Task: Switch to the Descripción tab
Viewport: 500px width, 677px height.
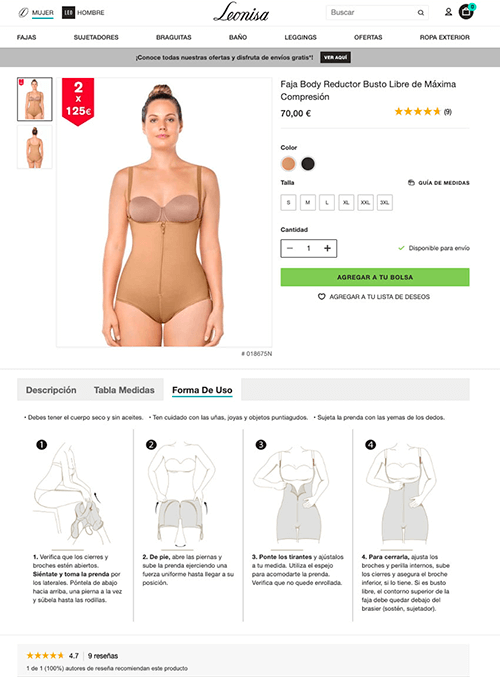Action: [51, 390]
